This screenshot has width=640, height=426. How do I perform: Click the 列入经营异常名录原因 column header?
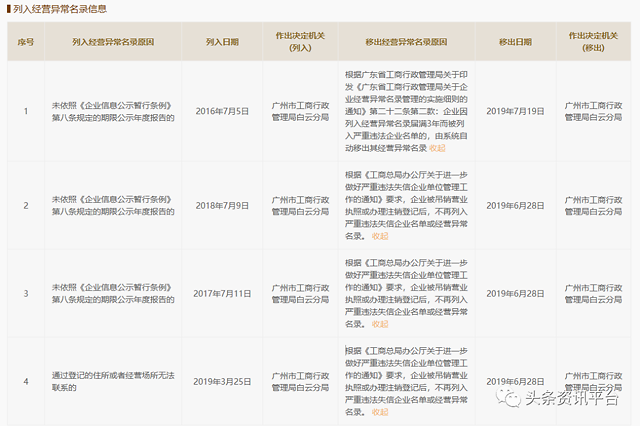click(112, 42)
